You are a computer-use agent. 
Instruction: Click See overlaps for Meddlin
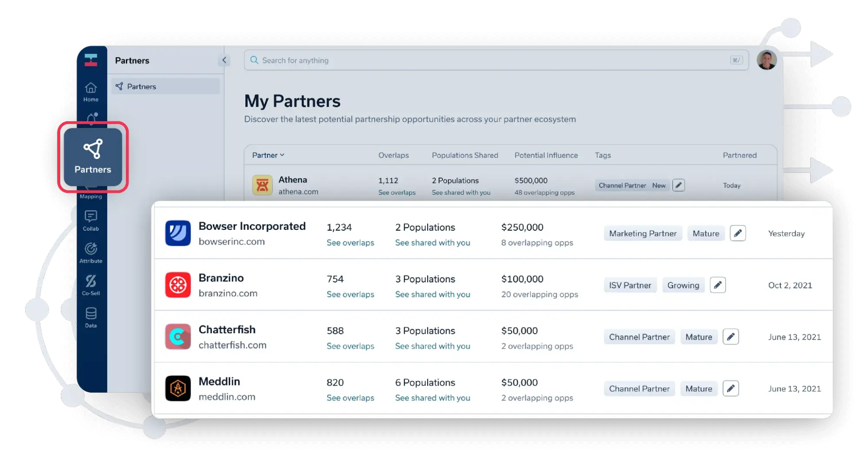350,398
